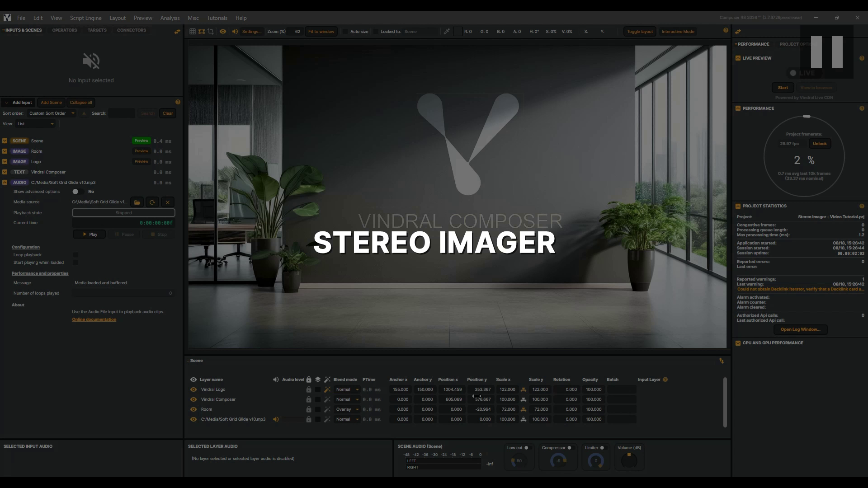Click the Open Log Window button
The width and height of the screenshot is (868, 488).
pos(800,329)
